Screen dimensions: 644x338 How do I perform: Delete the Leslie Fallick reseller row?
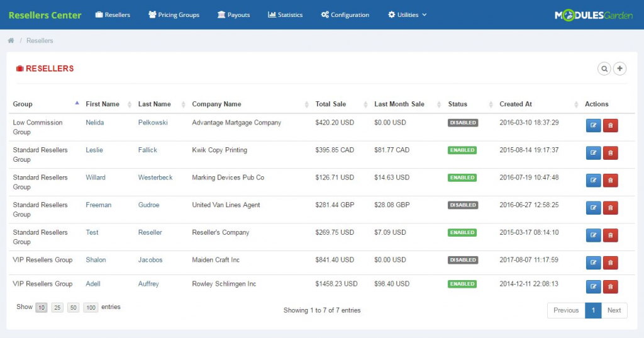610,153
